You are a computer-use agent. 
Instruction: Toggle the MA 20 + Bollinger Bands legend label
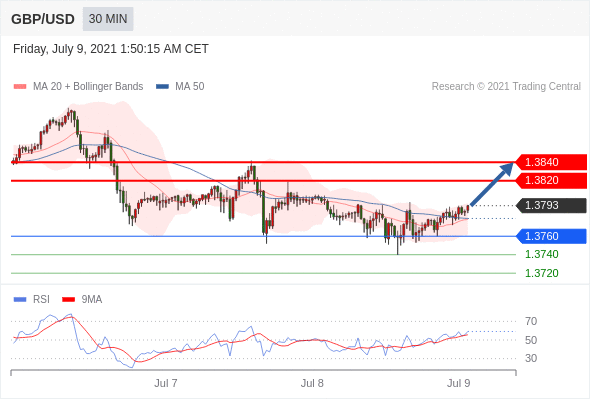88,87
